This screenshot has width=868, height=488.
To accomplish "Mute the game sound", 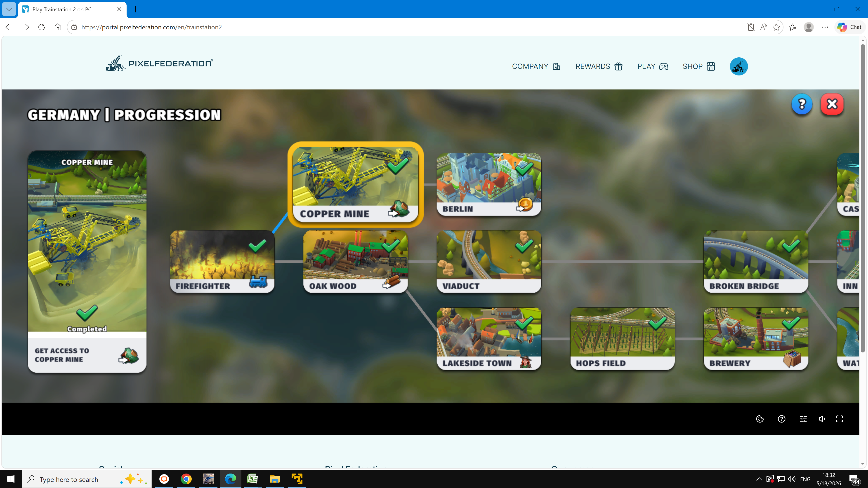I will coord(822,419).
